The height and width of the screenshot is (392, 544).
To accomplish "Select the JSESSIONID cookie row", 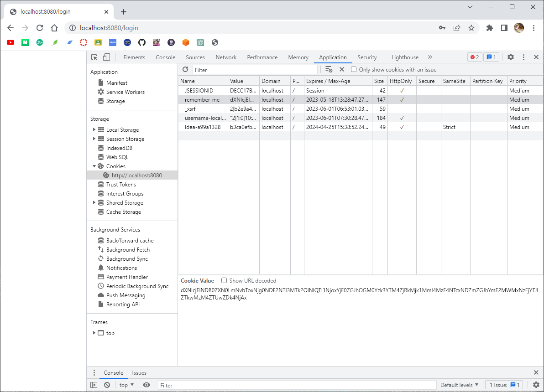I will point(361,90).
